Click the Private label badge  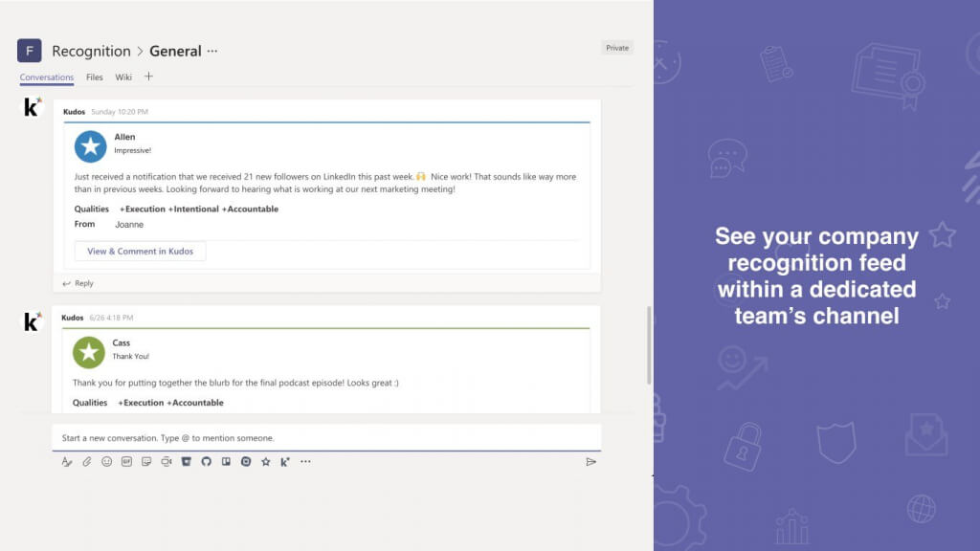617,48
